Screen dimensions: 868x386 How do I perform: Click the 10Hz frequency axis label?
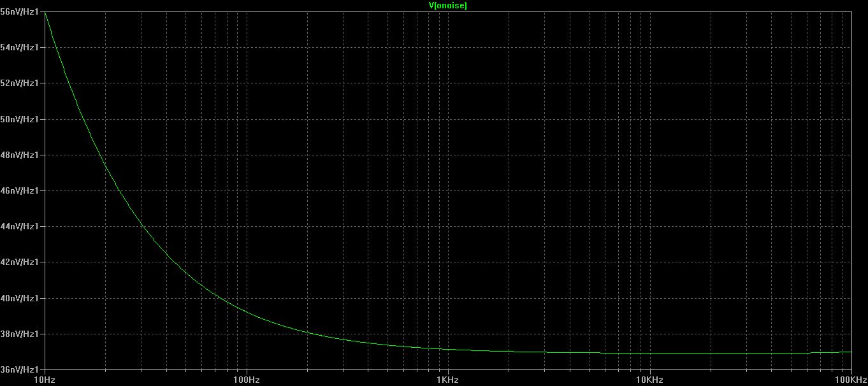click(x=45, y=380)
